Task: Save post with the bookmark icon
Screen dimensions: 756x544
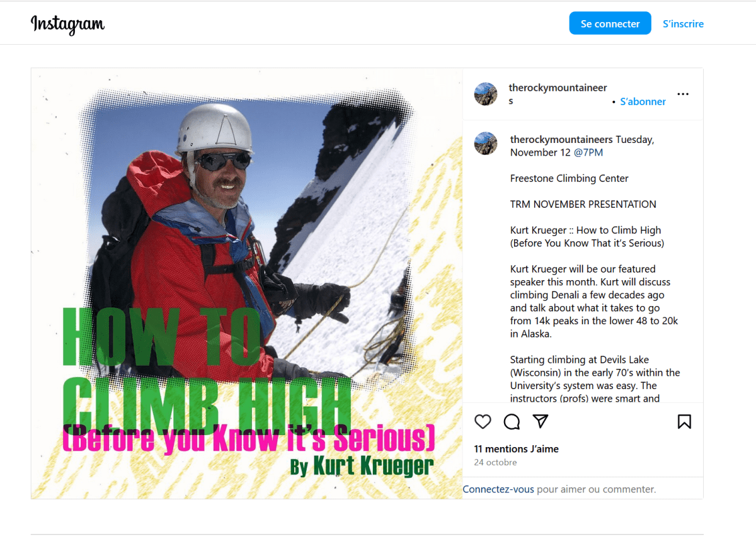Action: click(x=684, y=422)
